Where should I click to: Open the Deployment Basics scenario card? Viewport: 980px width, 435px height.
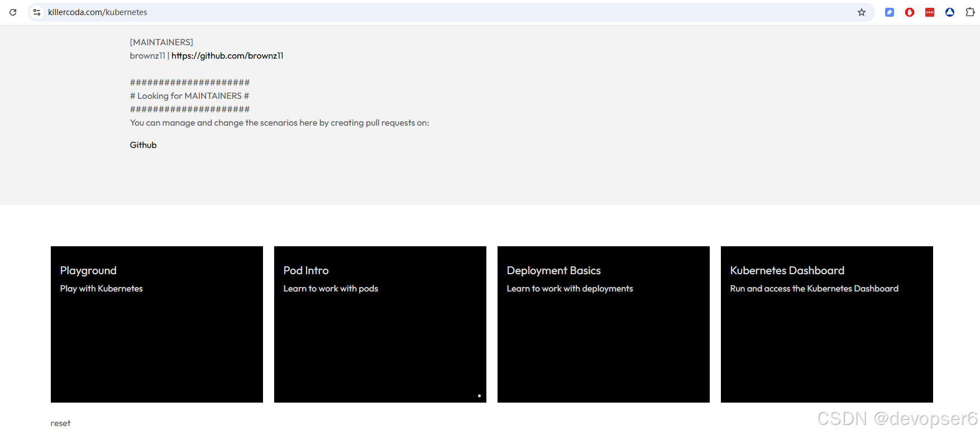tap(604, 324)
